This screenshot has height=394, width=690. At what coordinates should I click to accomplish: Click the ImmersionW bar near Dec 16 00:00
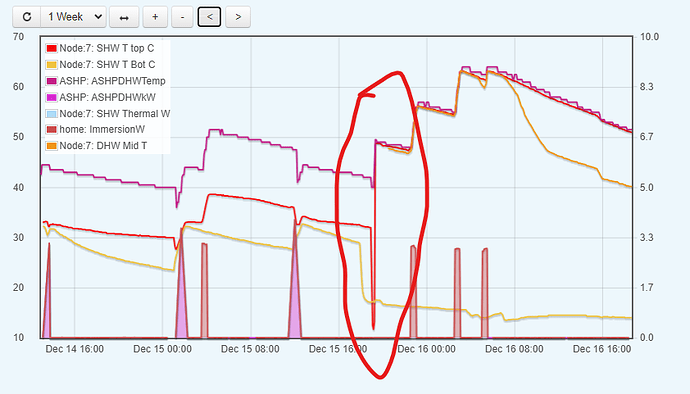click(x=413, y=292)
